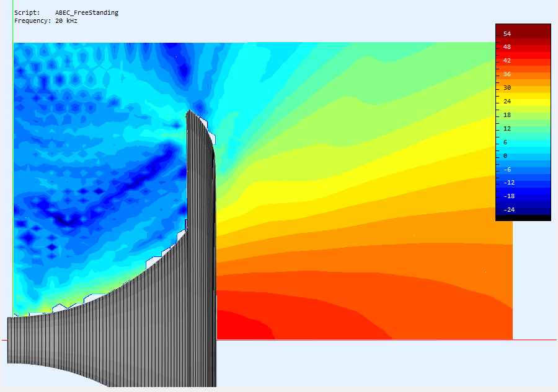
Task: Click the 42 level on color legend
Action: (x=507, y=61)
